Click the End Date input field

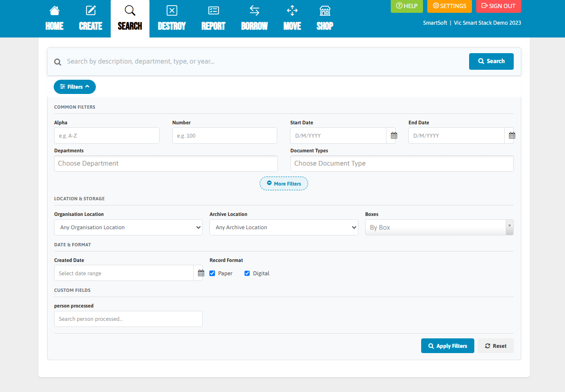[456, 136]
